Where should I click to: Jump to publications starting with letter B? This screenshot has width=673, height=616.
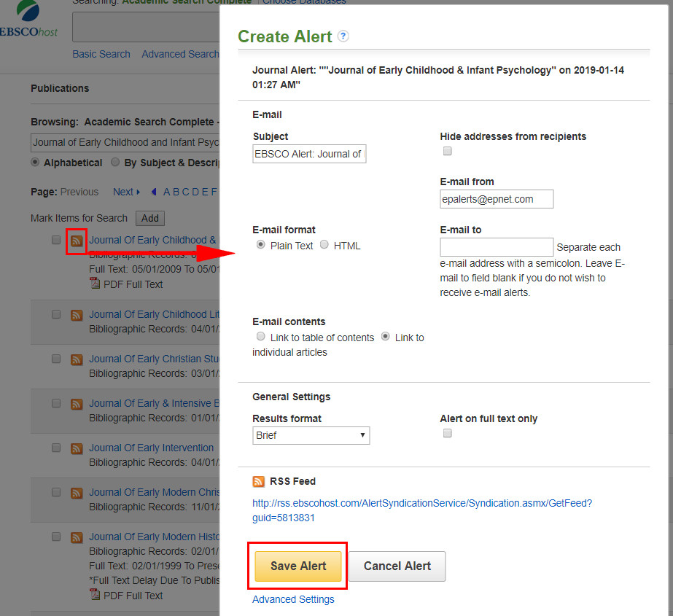pos(176,192)
